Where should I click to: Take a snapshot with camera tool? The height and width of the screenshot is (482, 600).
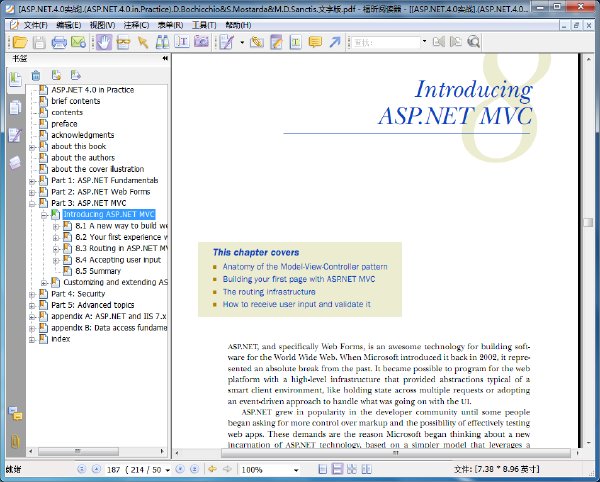pos(201,42)
